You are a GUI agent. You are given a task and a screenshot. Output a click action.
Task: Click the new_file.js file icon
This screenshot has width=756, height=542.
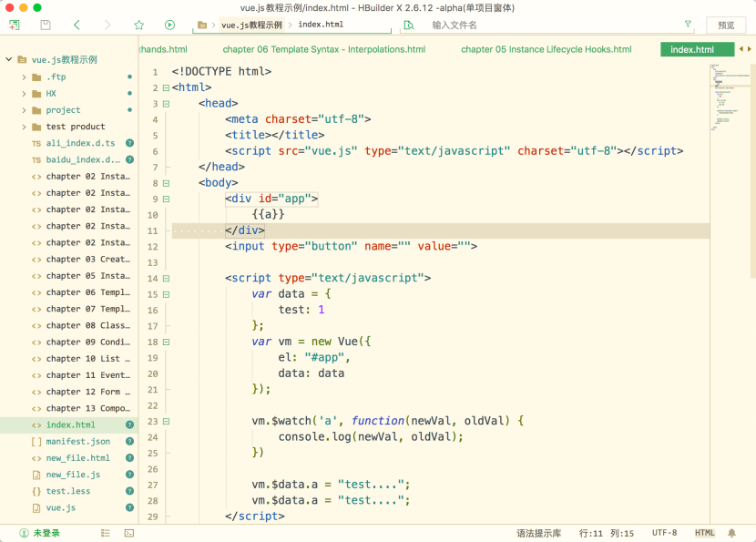coord(36,475)
